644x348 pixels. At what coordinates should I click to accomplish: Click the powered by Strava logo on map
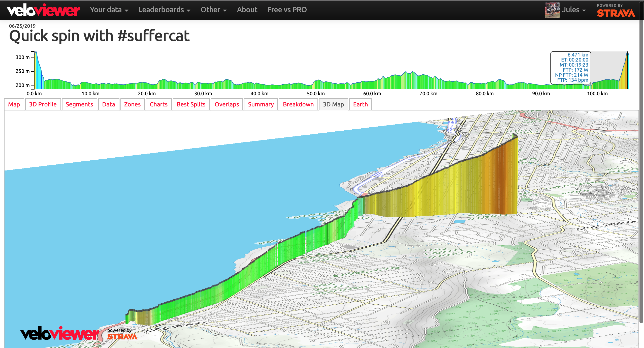click(122, 334)
